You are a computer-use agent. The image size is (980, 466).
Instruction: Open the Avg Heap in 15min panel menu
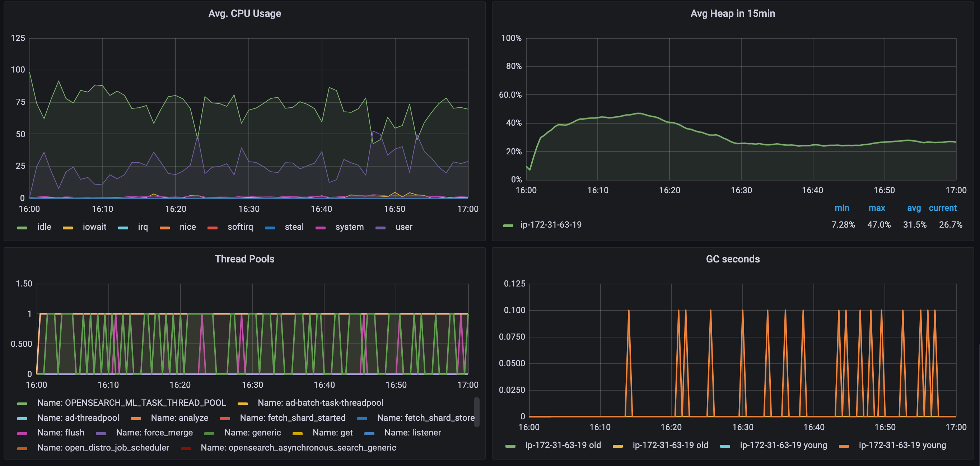732,14
